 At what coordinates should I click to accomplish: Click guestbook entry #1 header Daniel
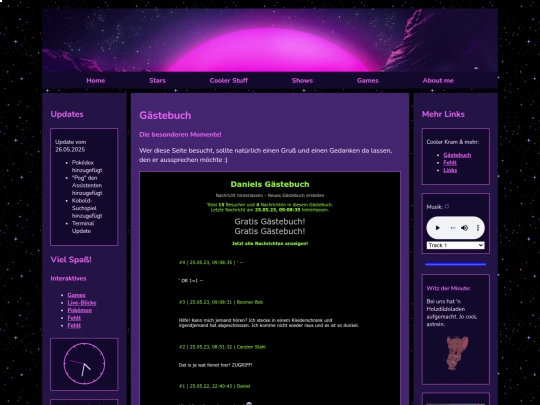[x=214, y=386]
